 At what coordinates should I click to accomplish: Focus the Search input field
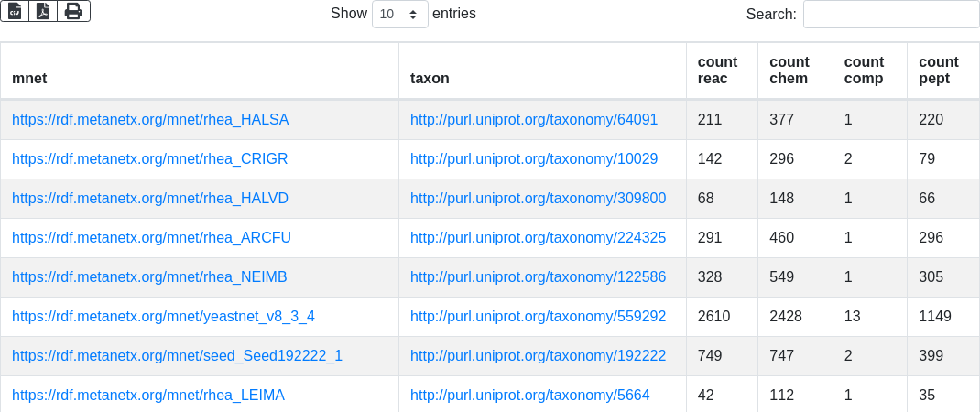pos(890,15)
